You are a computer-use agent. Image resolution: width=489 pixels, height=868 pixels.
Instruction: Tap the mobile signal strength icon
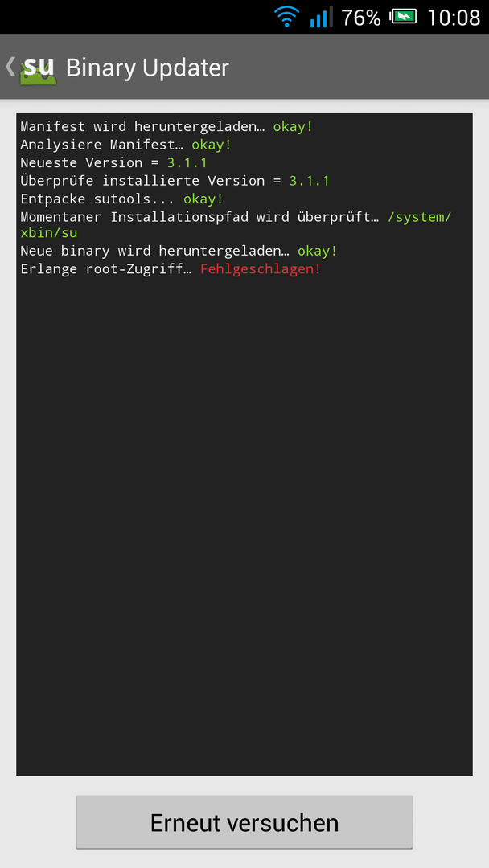pyautogui.click(x=321, y=18)
